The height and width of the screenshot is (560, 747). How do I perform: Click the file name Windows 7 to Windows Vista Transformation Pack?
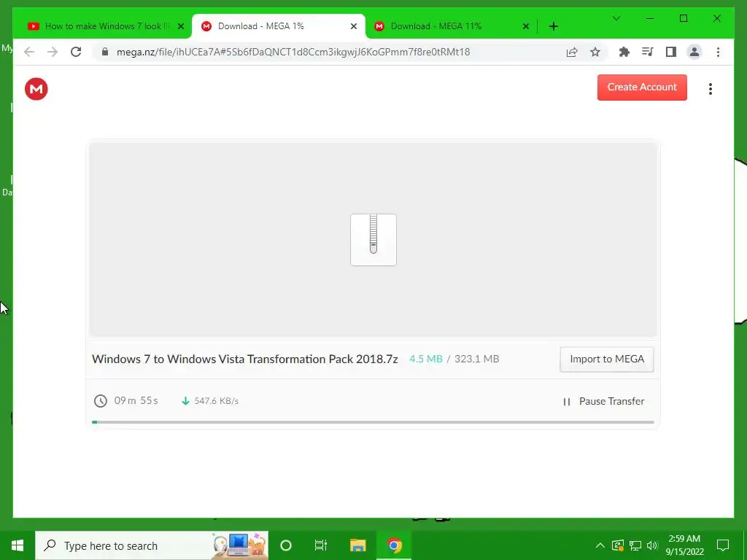(245, 359)
